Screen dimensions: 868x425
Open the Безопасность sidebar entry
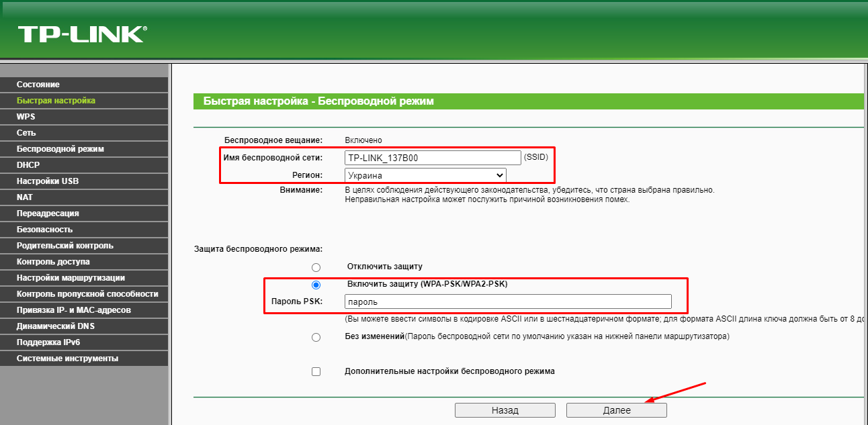pos(84,230)
